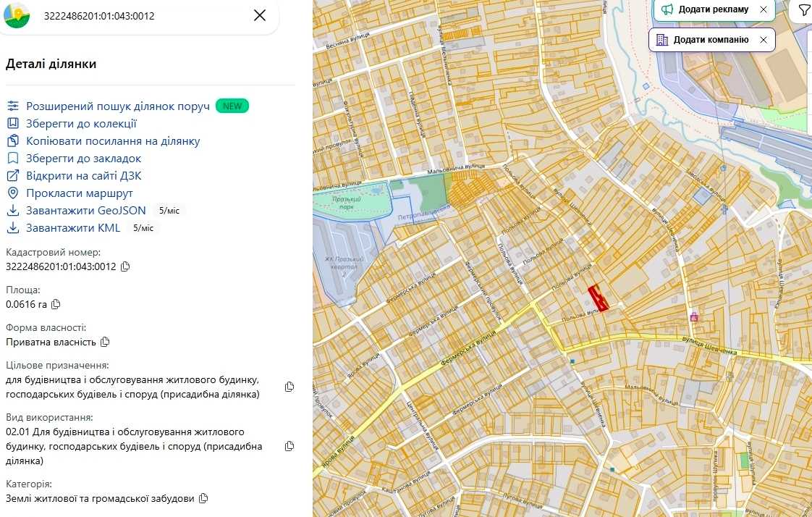
Task: Click the 5/міс badge beside Завантажити GeoJSON
Action: [169, 211]
